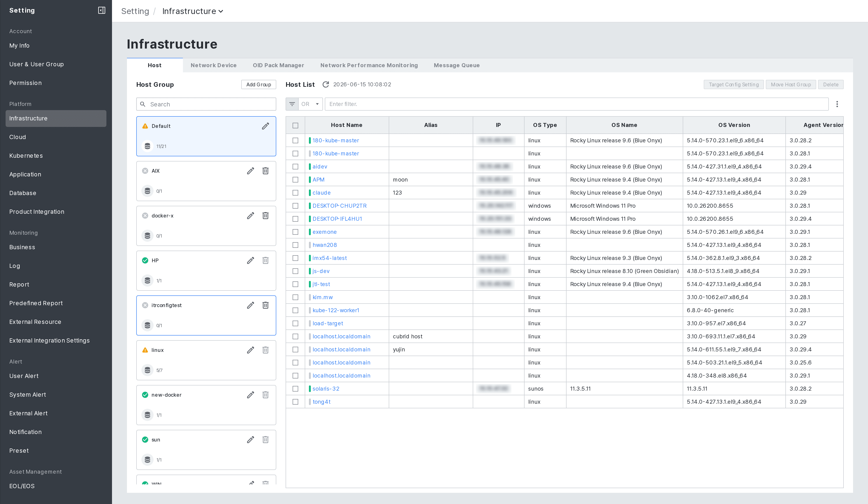The height and width of the screenshot is (504, 868).
Task: Go to Kubernetes in the sidebar
Action: (26, 156)
